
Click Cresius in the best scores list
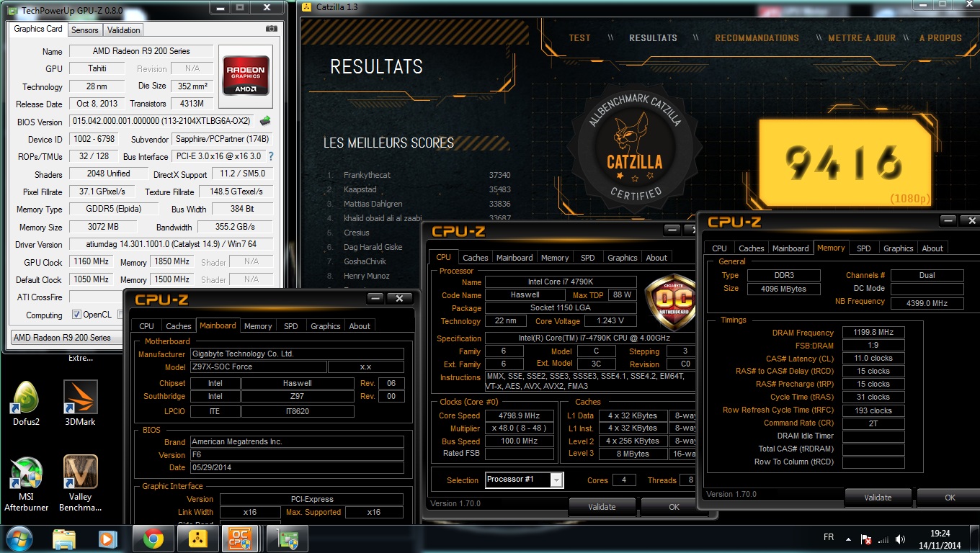tap(357, 233)
